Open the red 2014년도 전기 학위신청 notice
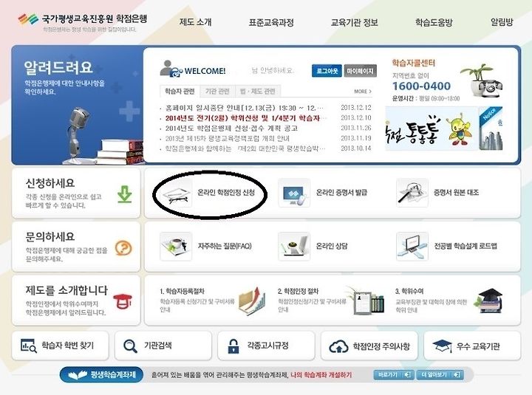The image size is (532, 395). click(242, 118)
